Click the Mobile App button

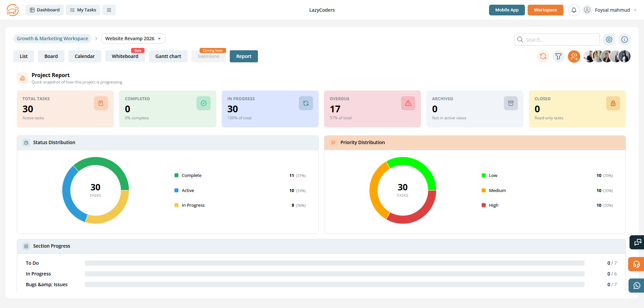pos(506,10)
